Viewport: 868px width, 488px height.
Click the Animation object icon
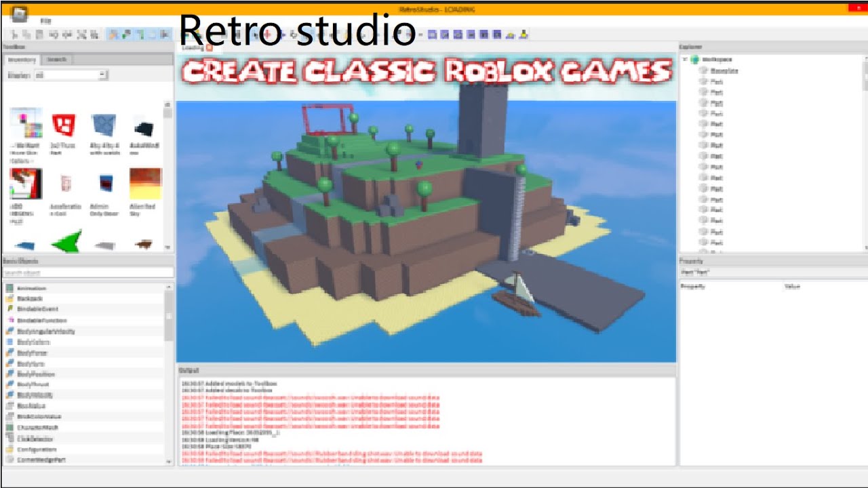click(x=9, y=289)
